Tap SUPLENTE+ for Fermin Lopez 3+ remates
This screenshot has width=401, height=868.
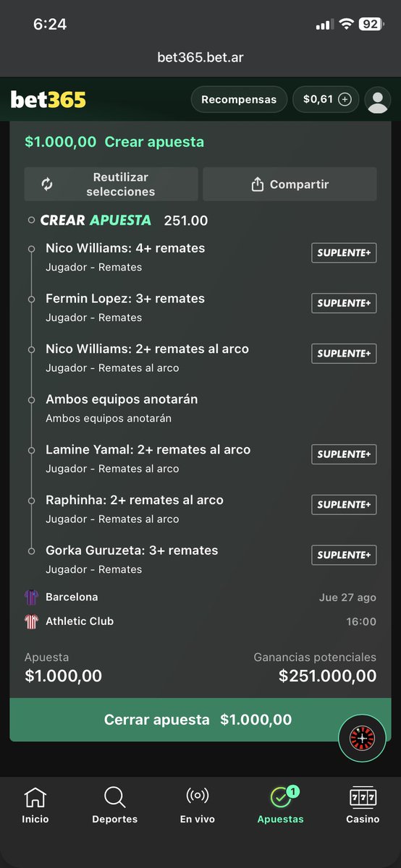(x=344, y=303)
